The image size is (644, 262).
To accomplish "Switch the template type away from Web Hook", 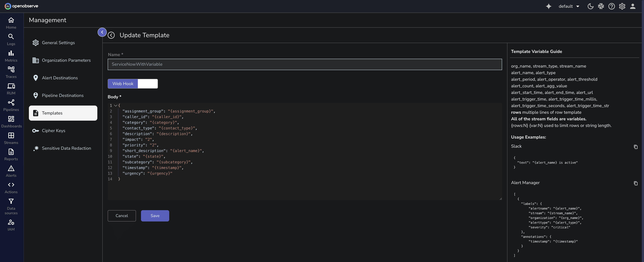I will (148, 84).
